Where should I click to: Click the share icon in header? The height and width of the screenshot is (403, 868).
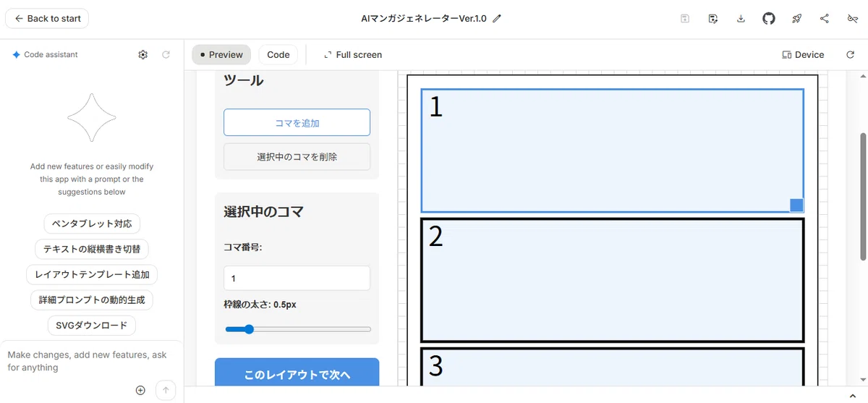825,19
